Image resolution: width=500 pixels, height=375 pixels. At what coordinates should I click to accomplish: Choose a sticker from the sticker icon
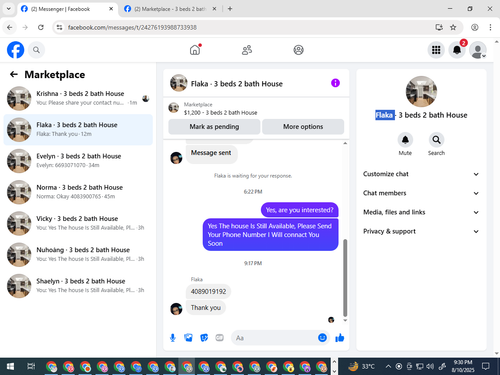coord(204,338)
